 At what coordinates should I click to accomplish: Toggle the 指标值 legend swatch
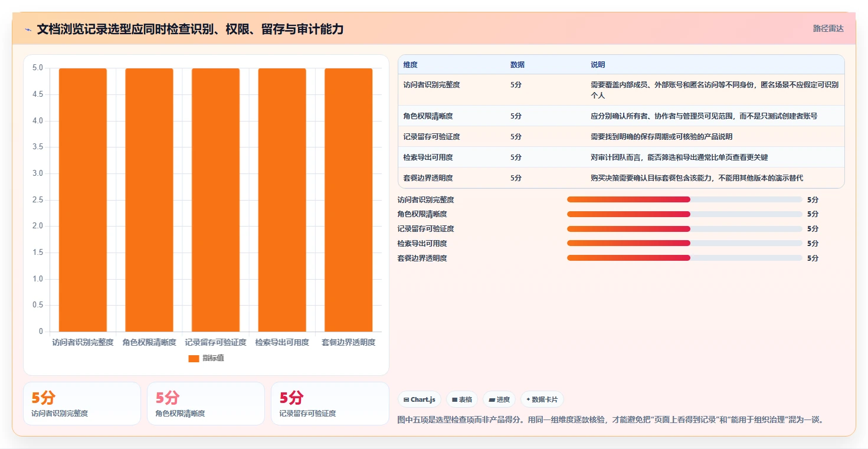tap(194, 358)
